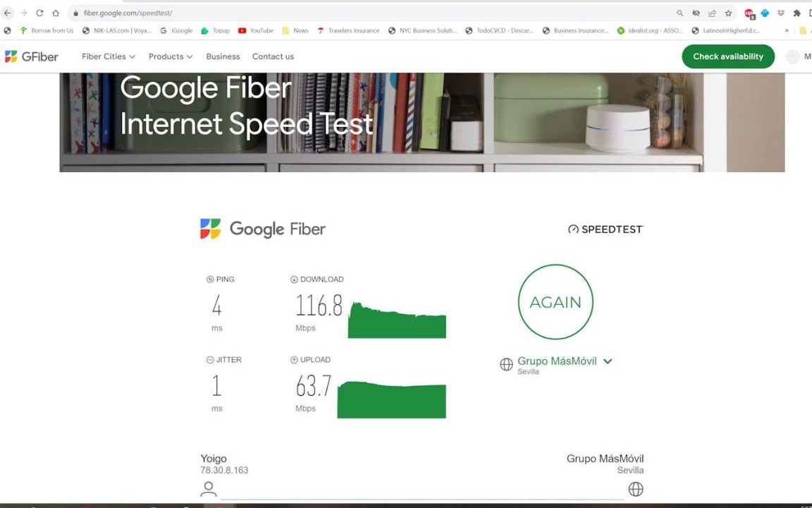
Task: Reload the page with the browser refresh icon
Action: click(39, 13)
